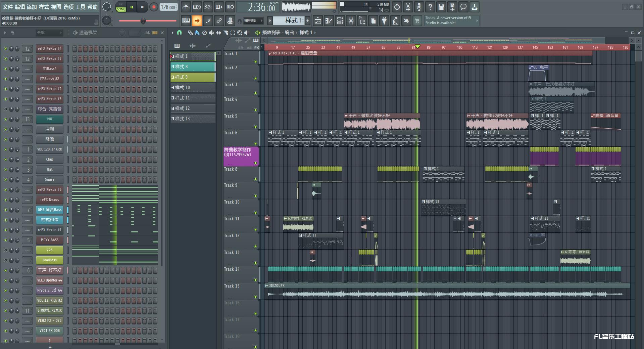644x349 pixels.
Task: Add a new pattern with plus button
Action: [x=307, y=21]
